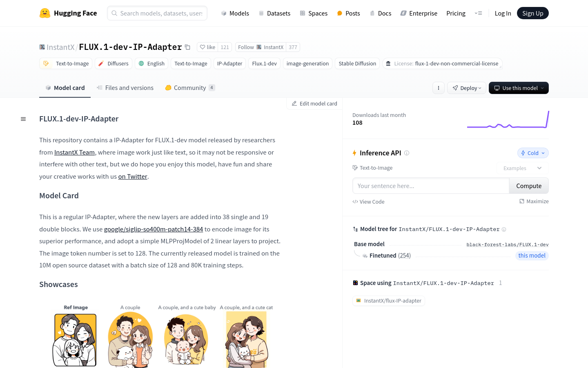Viewport: 588px width, 368px height.
Task: Open the Cold status dropdown
Action: click(x=533, y=153)
